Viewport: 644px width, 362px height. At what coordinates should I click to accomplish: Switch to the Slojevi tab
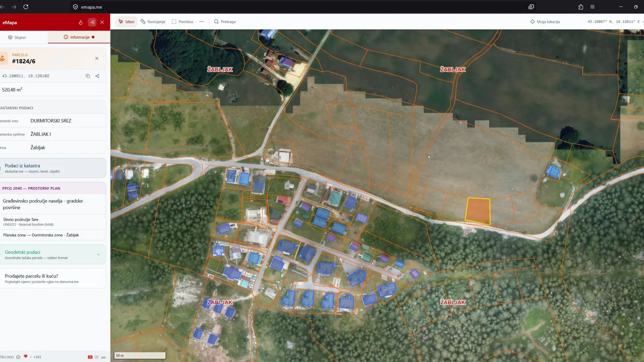pos(17,37)
